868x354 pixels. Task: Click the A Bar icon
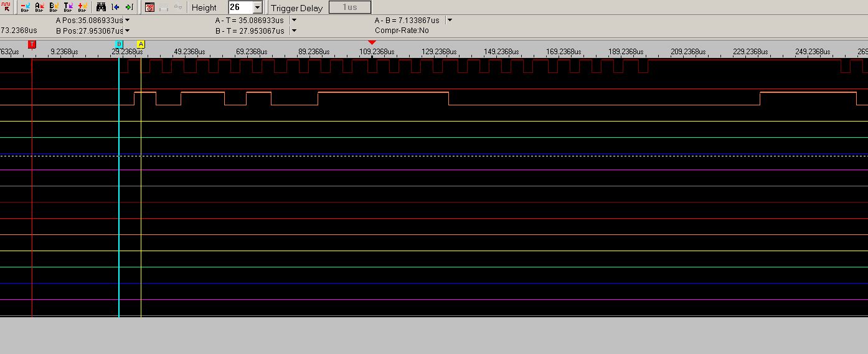(39, 7)
